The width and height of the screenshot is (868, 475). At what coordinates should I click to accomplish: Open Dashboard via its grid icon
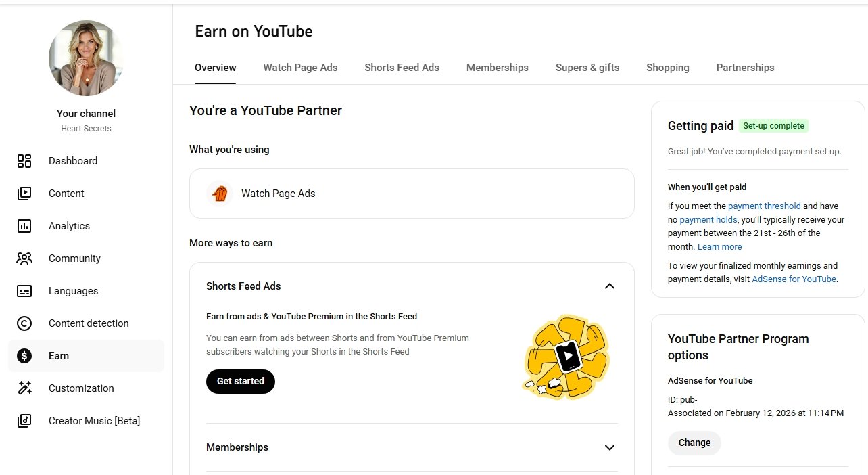[x=24, y=161]
